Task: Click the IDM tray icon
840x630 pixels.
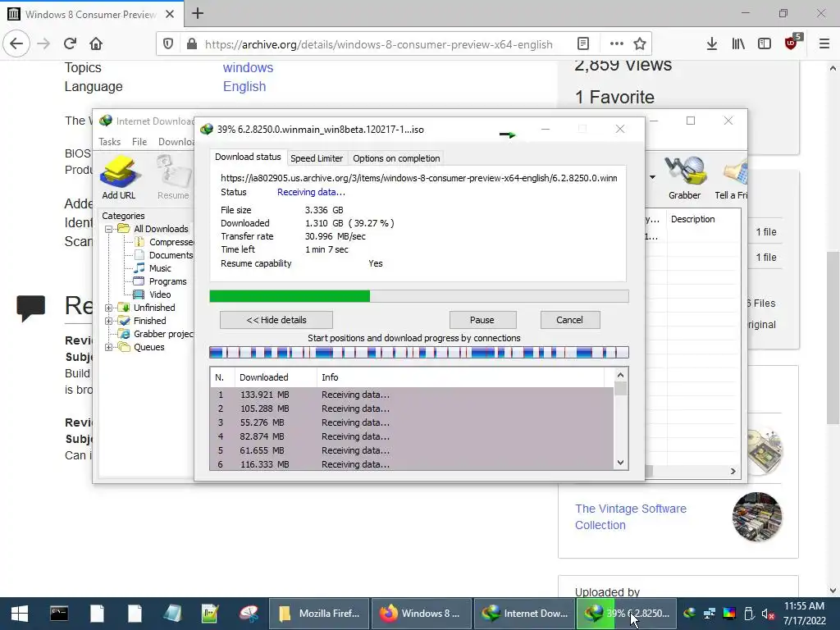Action: 690,614
